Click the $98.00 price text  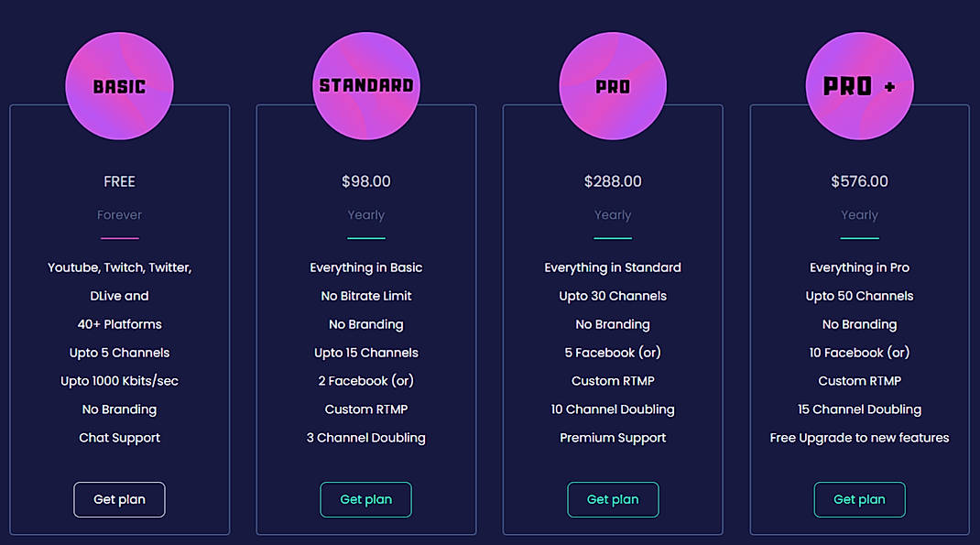tap(366, 181)
